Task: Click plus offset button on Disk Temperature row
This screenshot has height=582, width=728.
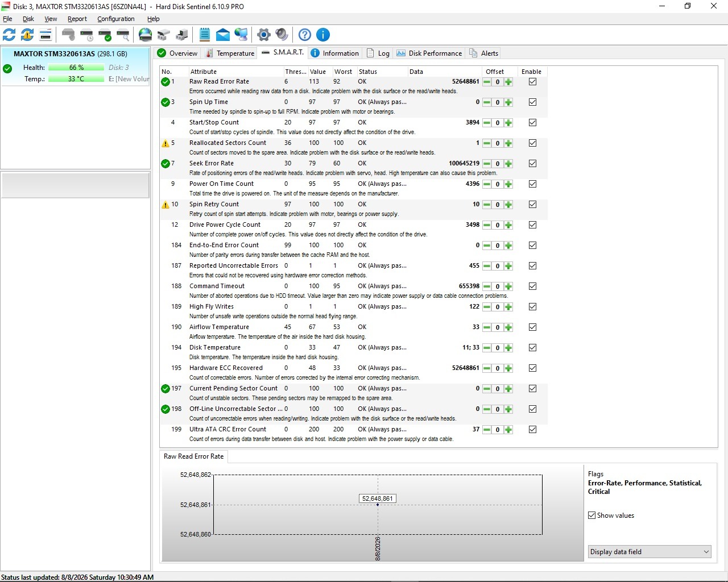Action: coord(508,348)
